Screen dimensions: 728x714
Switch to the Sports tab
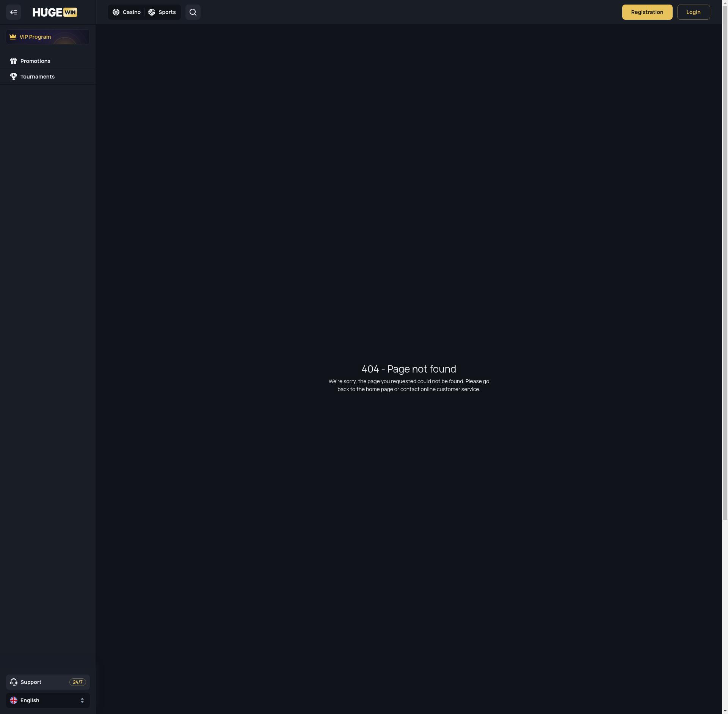click(167, 12)
